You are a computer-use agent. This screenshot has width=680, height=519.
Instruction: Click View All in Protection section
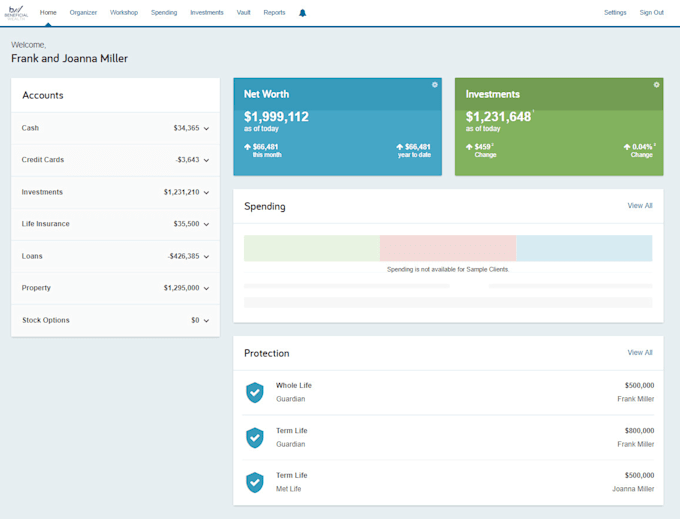point(639,353)
